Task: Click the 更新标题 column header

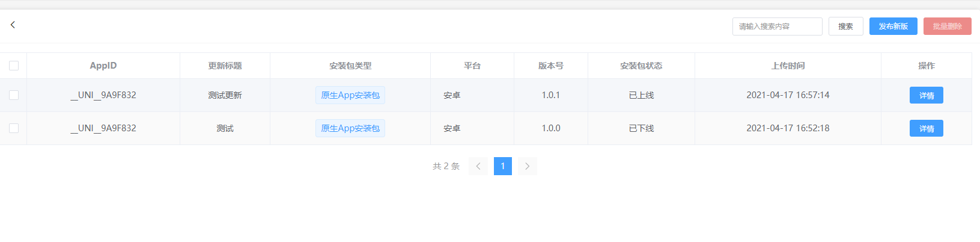Action: coord(225,66)
